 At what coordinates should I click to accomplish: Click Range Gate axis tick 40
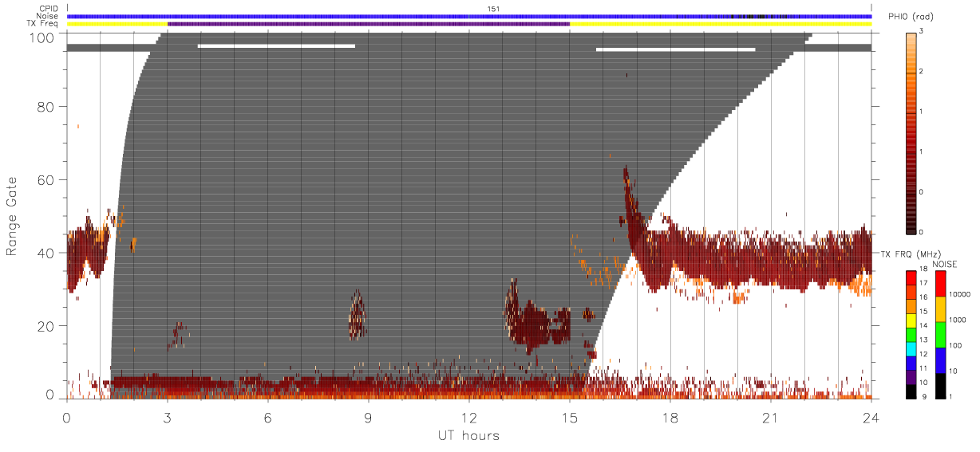46,253
